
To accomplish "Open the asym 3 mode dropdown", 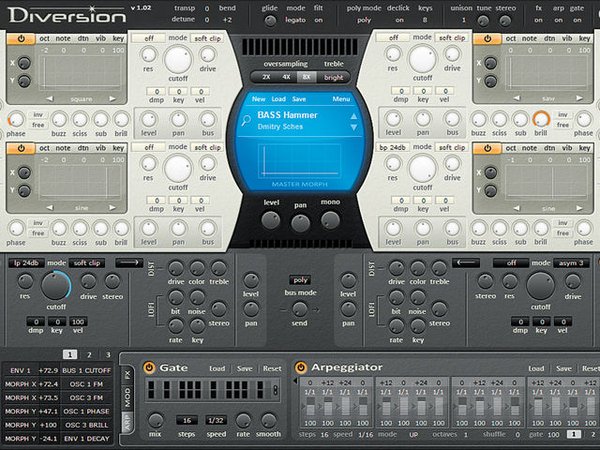I will (x=571, y=263).
